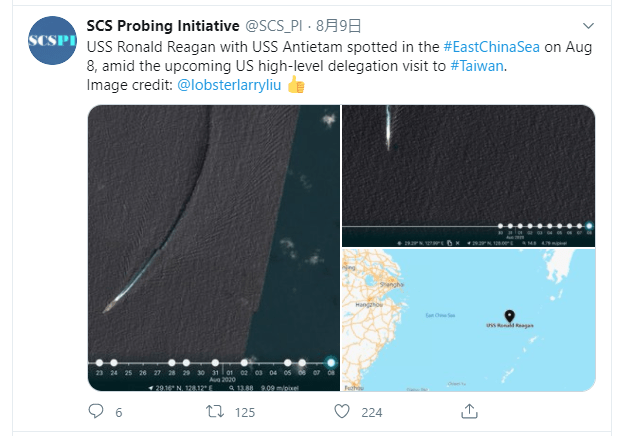This screenshot has width=617, height=436.
Task: Click the like count 224
Action: [x=372, y=412]
